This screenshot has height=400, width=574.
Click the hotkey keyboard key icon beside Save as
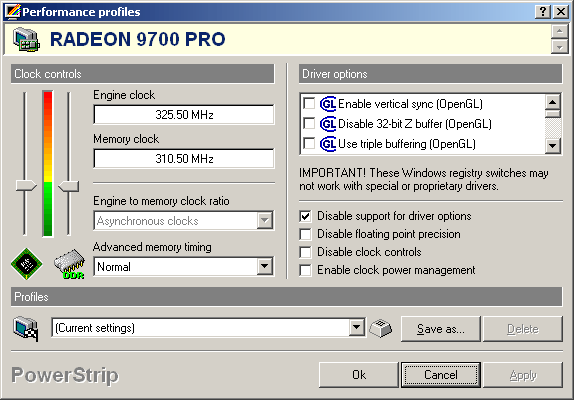381,328
